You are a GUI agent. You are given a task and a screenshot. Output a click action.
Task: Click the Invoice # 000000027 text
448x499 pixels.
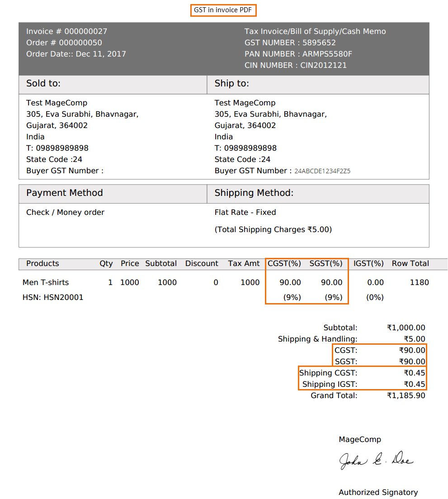click(66, 32)
